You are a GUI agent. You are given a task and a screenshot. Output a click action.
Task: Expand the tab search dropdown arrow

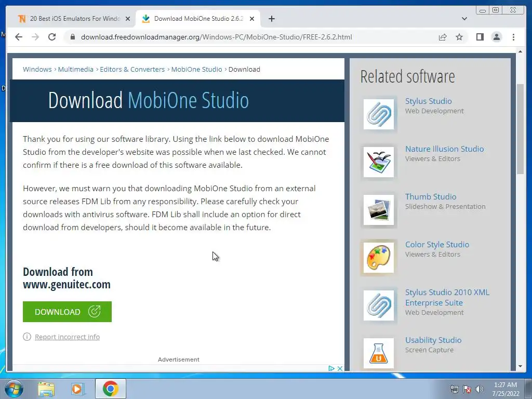coord(464,19)
